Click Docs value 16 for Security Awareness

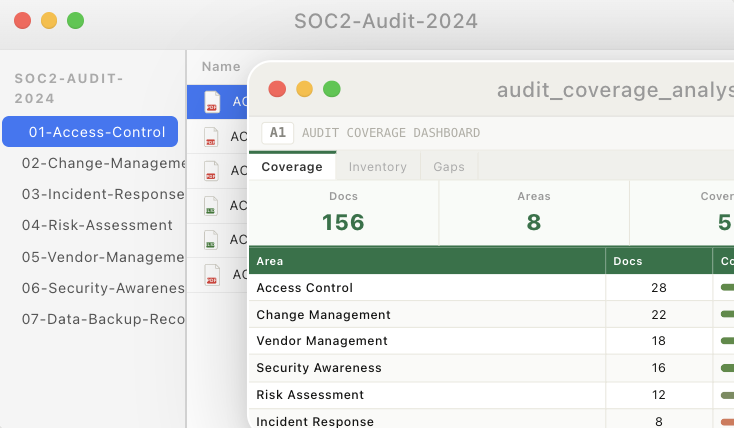click(x=659, y=368)
